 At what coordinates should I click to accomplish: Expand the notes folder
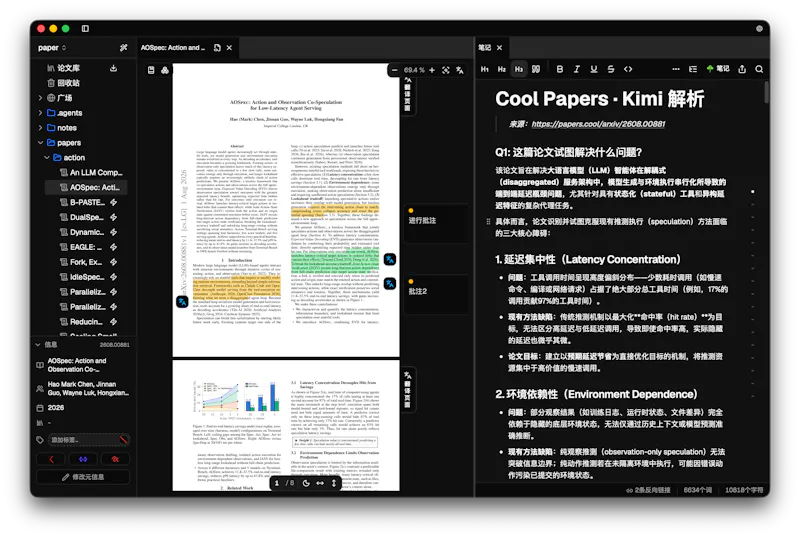(40, 127)
